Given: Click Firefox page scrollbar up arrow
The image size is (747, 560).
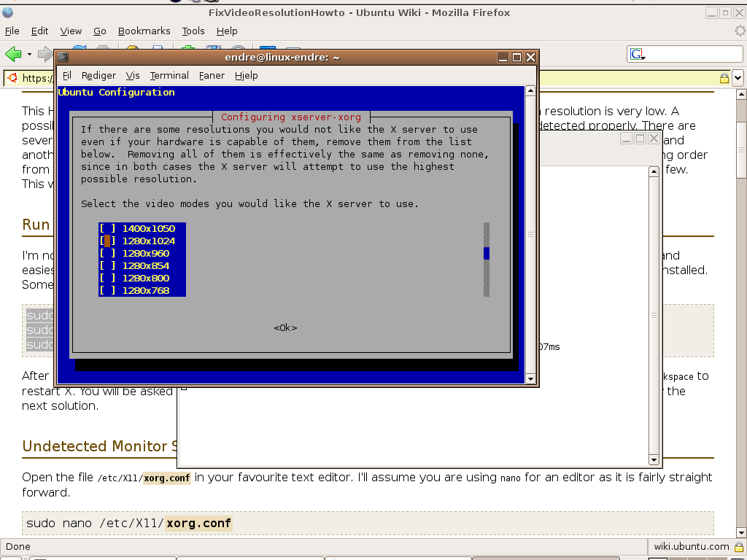Looking at the screenshot, I should [741, 94].
